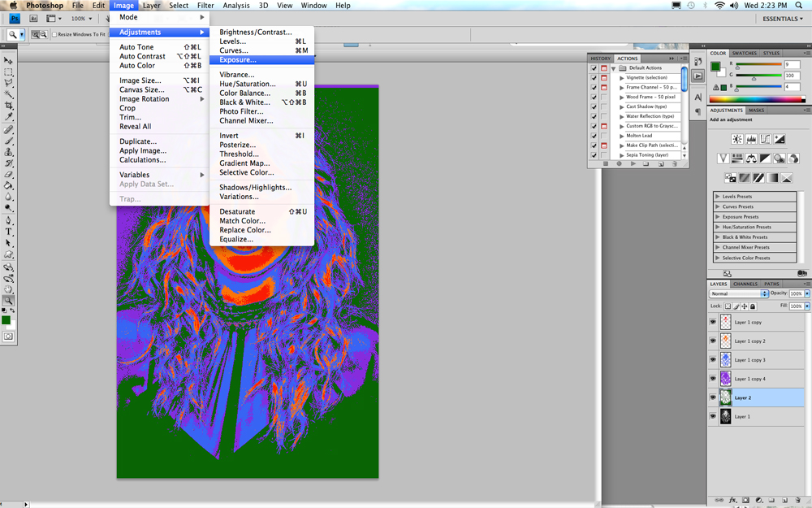The image size is (812, 508).
Task: Click the R value input field
Action: click(x=793, y=65)
